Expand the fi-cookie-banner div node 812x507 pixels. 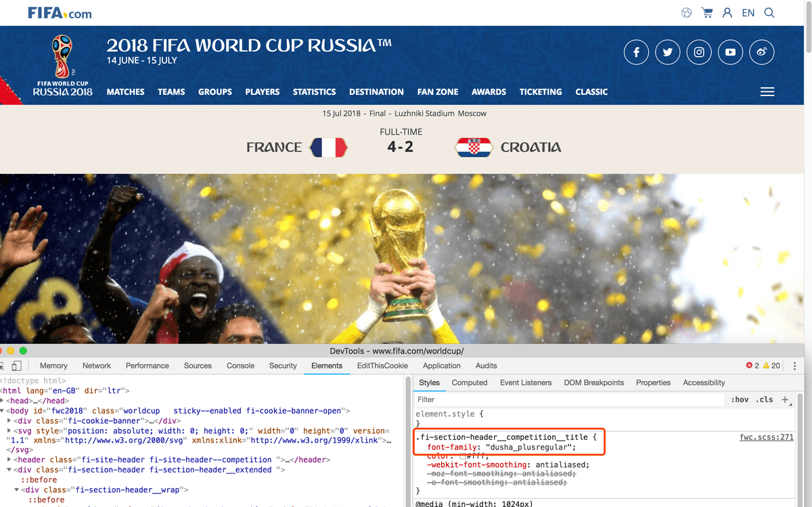tap(9, 421)
